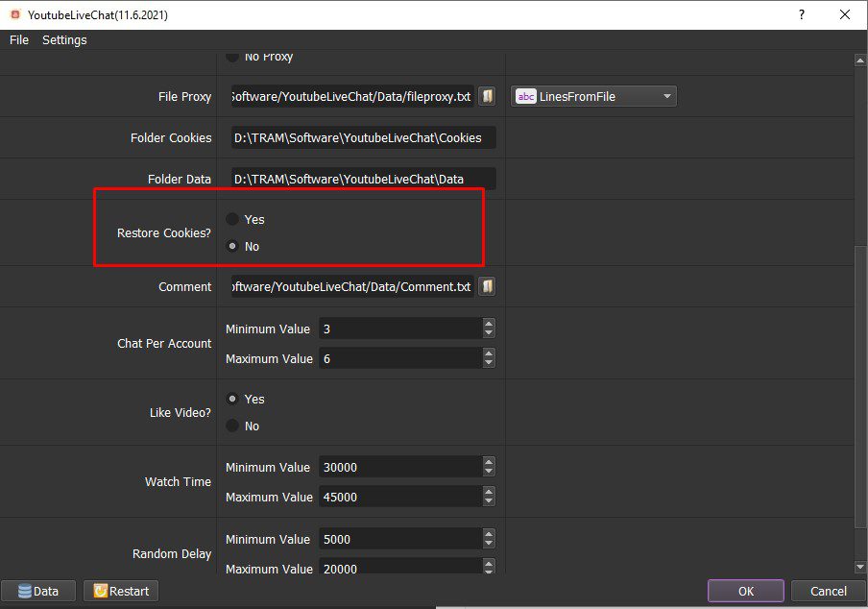868x609 pixels.
Task: Click the Folder Cookies label
Action: pos(171,138)
